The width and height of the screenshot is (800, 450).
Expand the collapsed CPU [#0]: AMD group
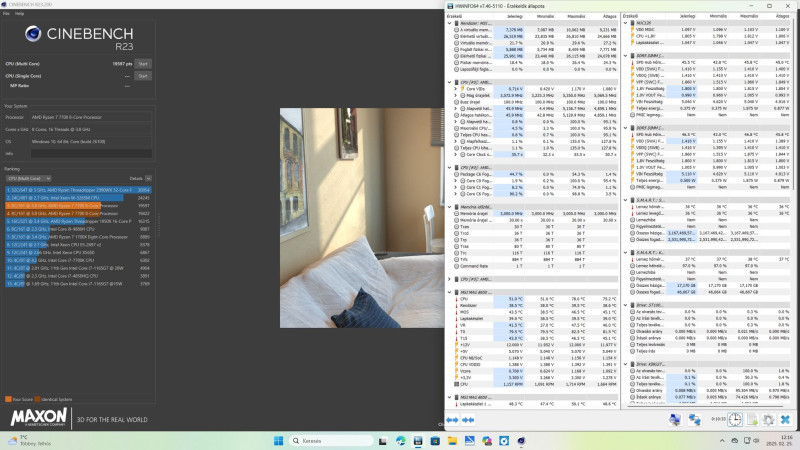449,280
